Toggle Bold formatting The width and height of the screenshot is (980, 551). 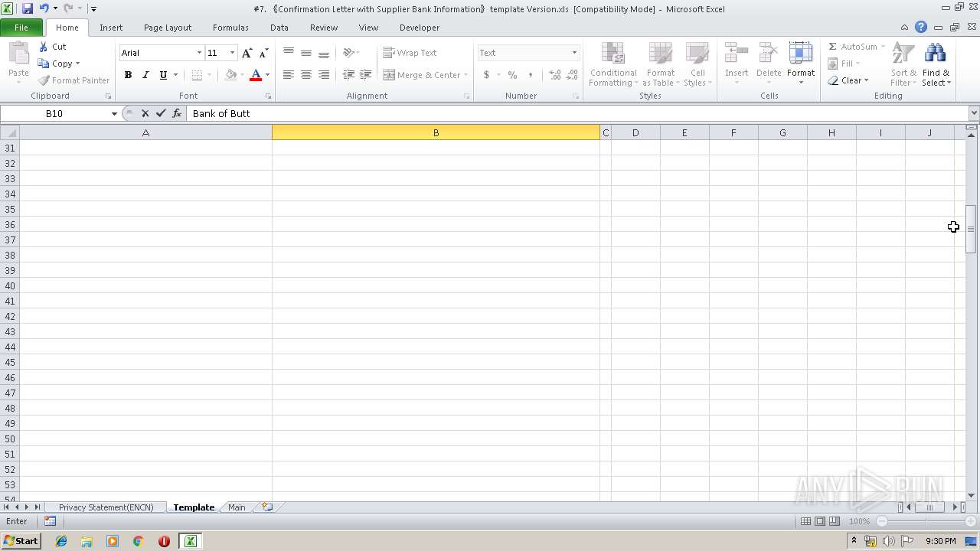point(128,75)
